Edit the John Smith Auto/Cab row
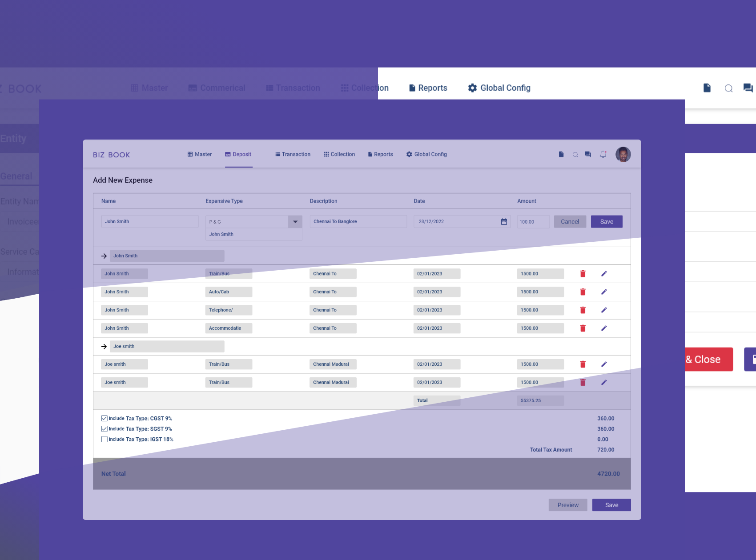The height and width of the screenshot is (560, 756). [604, 292]
